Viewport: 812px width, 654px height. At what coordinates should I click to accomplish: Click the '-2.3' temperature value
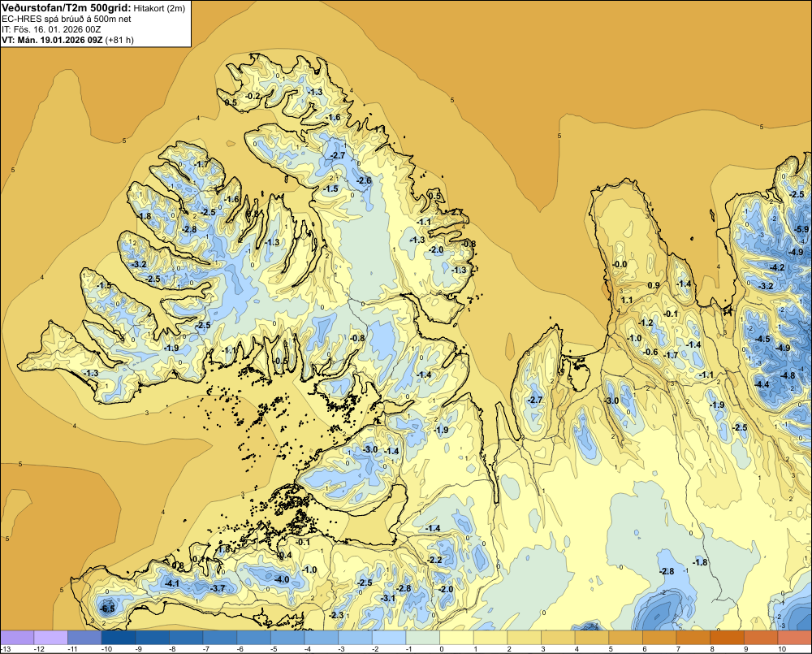(x=336, y=615)
